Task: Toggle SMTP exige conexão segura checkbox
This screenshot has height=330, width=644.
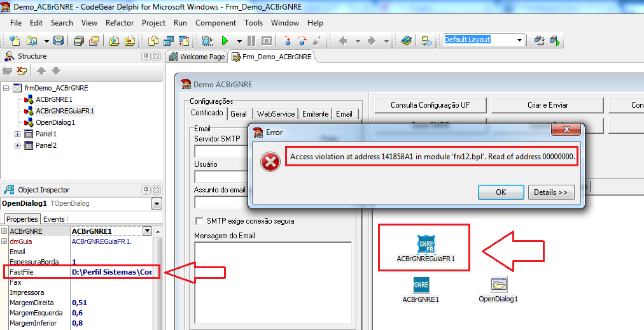Action: click(x=199, y=221)
